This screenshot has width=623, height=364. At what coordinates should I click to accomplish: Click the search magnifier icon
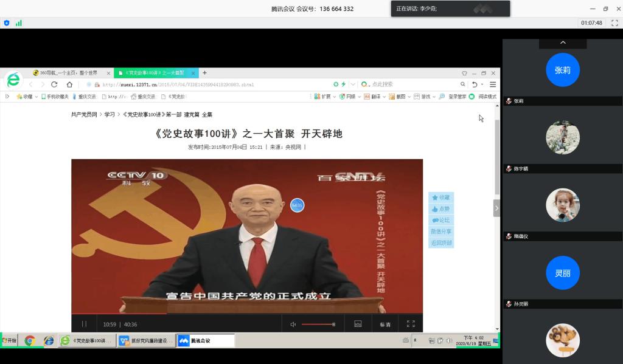coord(463,84)
